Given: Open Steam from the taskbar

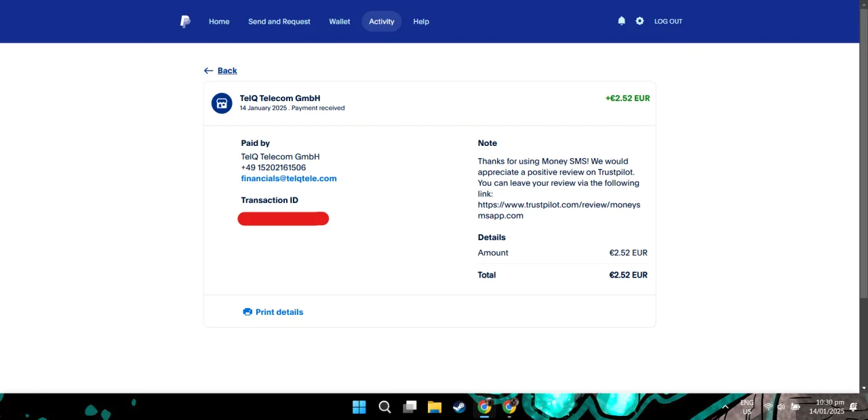Looking at the screenshot, I should point(459,407).
